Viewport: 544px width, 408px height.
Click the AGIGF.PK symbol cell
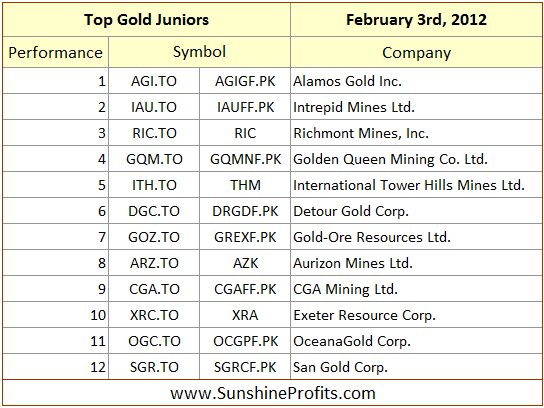coord(245,81)
